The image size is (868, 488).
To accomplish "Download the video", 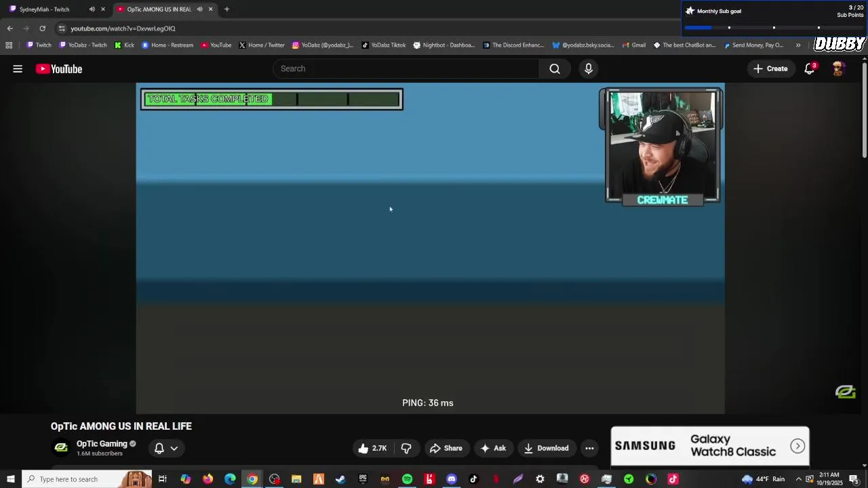I will coord(546,448).
